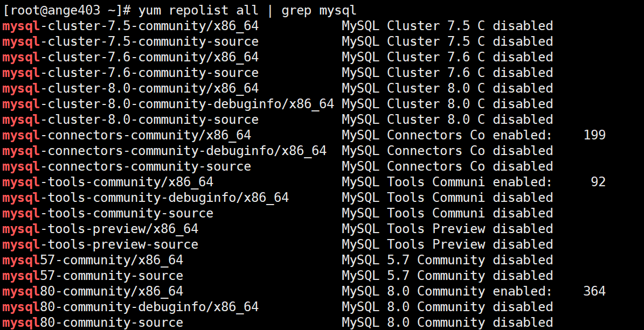
Task: Click 'enabled:' status of mysql80-community/x86_64
Action: (522, 291)
